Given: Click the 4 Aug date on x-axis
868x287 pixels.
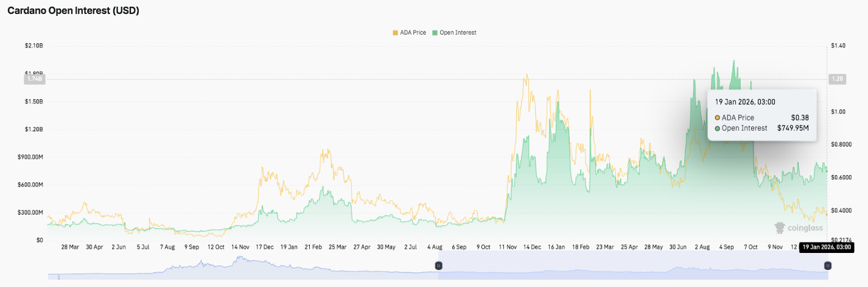Looking at the screenshot, I should point(435,247).
